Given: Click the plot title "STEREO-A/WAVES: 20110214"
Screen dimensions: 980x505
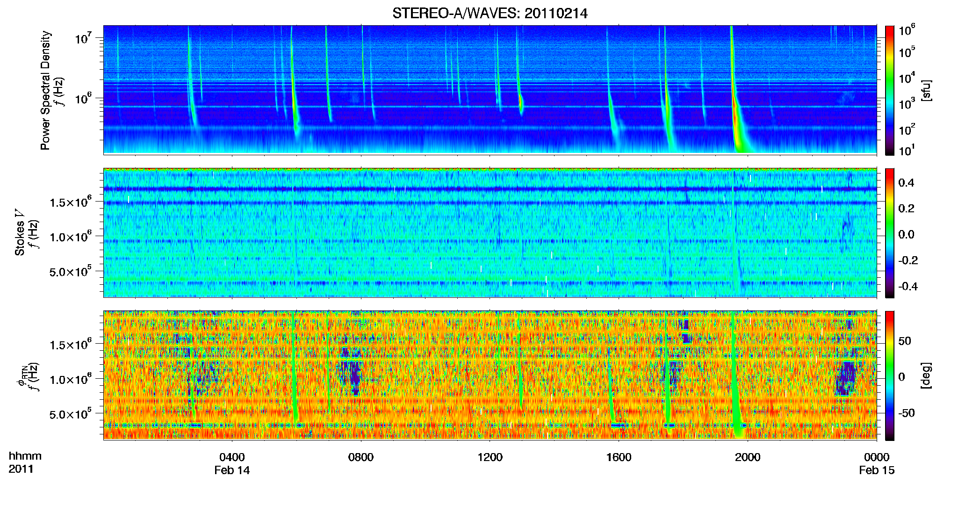Looking at the screenshot, I should tap(490, 13).
